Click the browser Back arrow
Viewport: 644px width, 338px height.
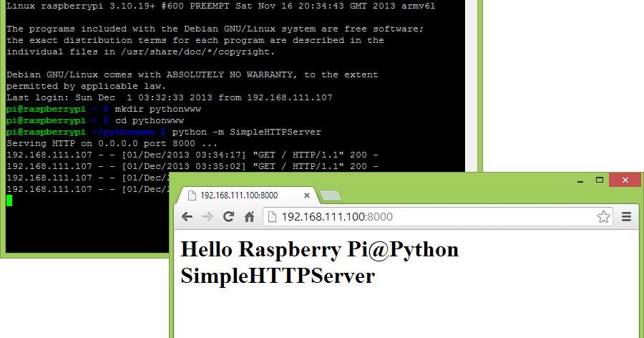click(187, 217)
